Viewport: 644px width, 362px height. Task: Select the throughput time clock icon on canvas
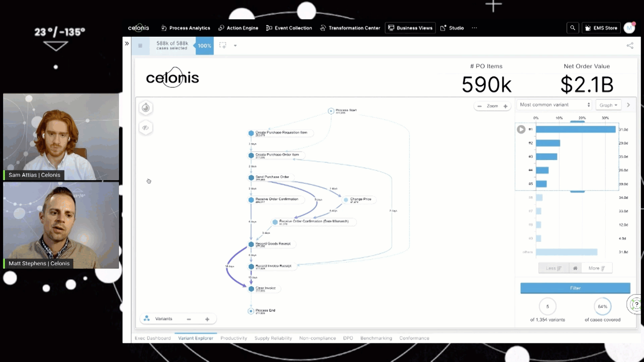pos(146,108)
